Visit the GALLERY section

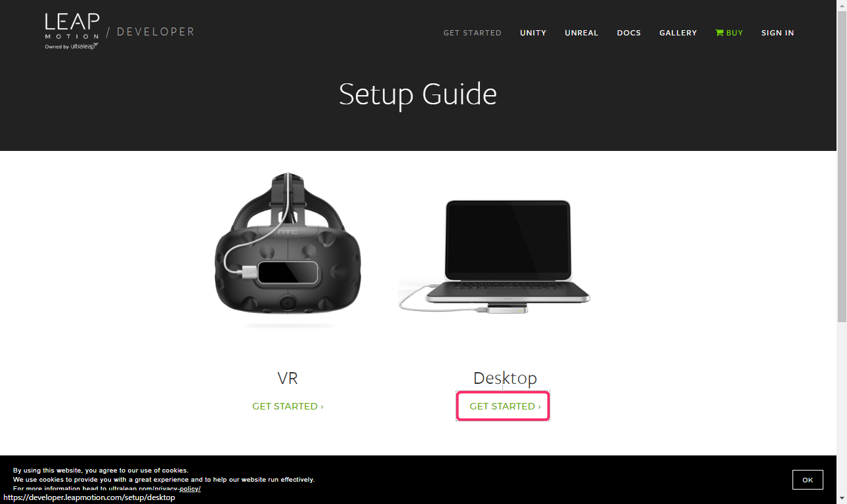[x=678, y=33]
